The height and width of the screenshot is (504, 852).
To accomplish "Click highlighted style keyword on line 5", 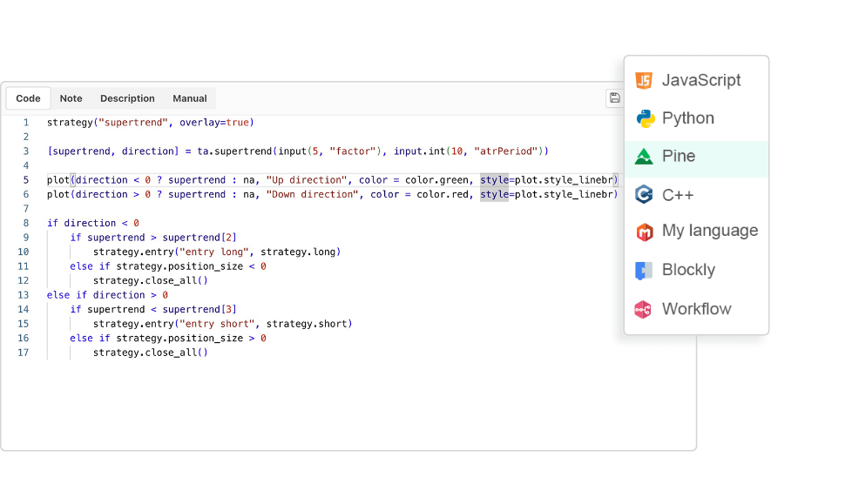I will [x=494, y=180].
